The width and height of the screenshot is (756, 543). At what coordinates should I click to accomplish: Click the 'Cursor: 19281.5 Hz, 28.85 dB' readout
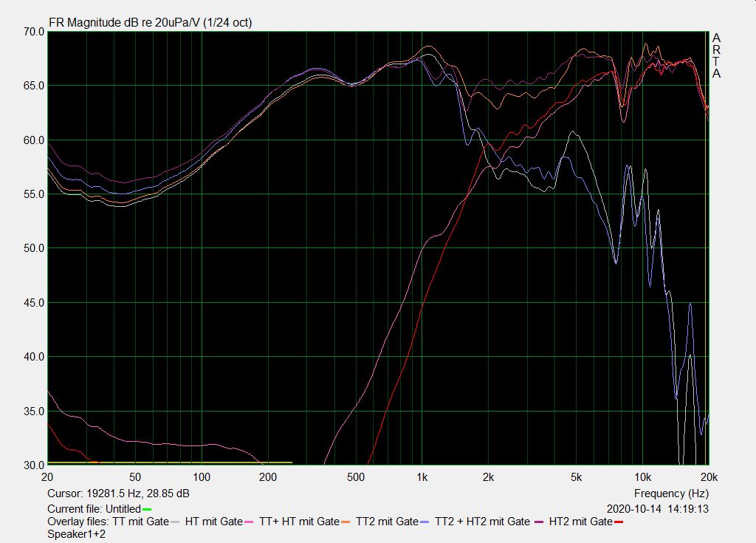point(118,494)
